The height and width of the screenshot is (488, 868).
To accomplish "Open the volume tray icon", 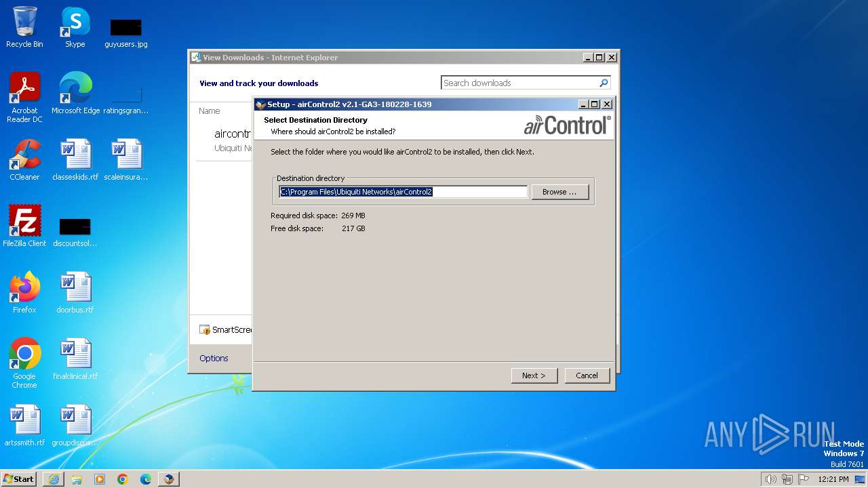I will (x=770, y=479).
